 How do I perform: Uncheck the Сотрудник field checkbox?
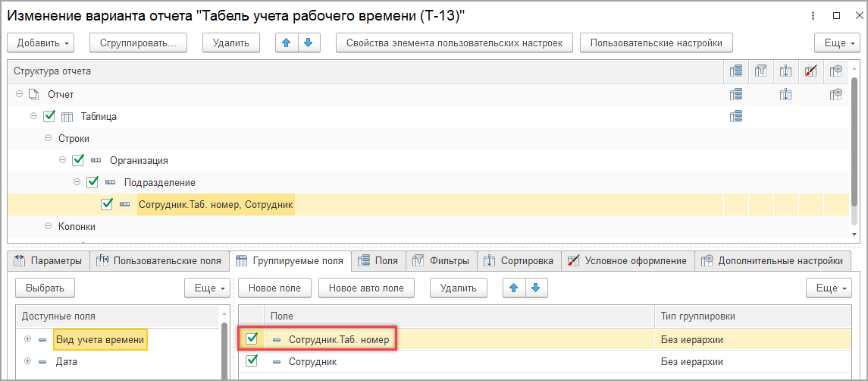click(x=252, y=361)
